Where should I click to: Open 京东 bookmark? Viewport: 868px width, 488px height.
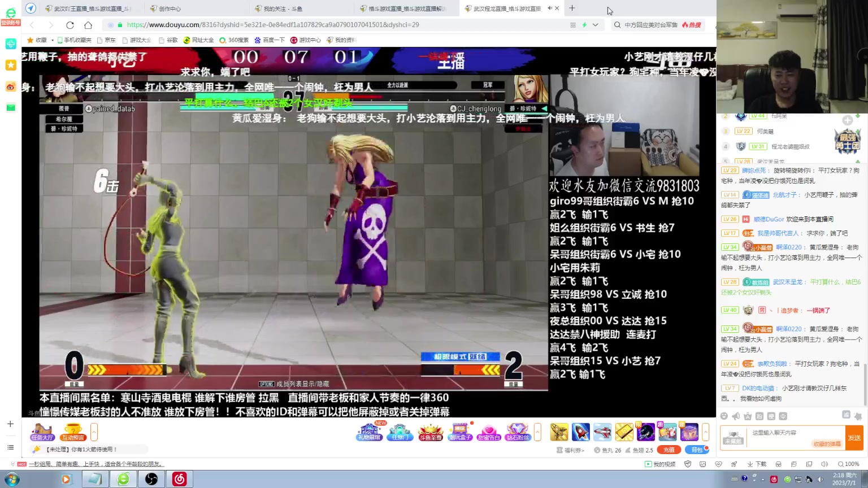[x=106, y=40]
